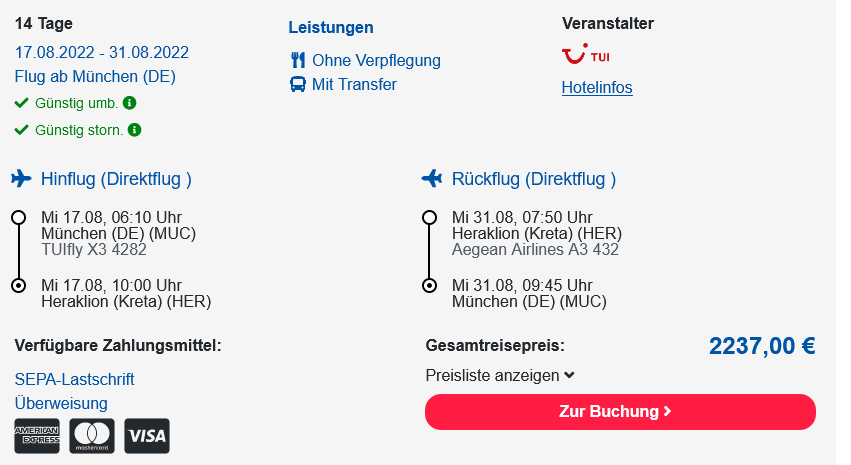
Task: Click the TUI logo under Veranstalter
Action: tap(586, 54)
